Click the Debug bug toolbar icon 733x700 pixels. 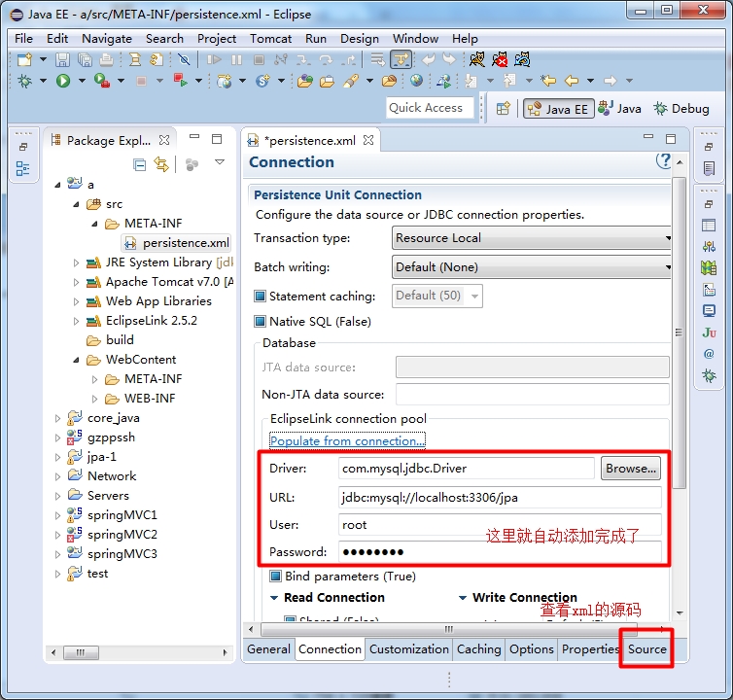tap(24, 81)
